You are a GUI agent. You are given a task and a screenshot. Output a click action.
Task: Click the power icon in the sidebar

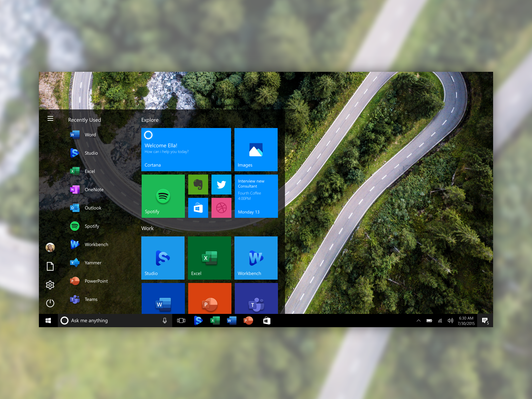click(x=50, y=303)
